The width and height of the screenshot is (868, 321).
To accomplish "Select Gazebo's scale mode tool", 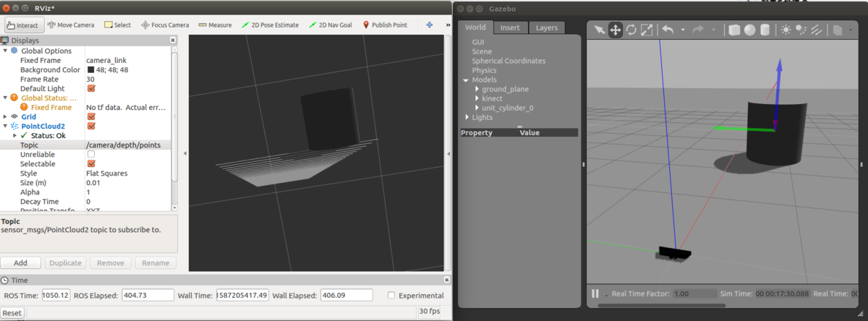I will point(647,30).
